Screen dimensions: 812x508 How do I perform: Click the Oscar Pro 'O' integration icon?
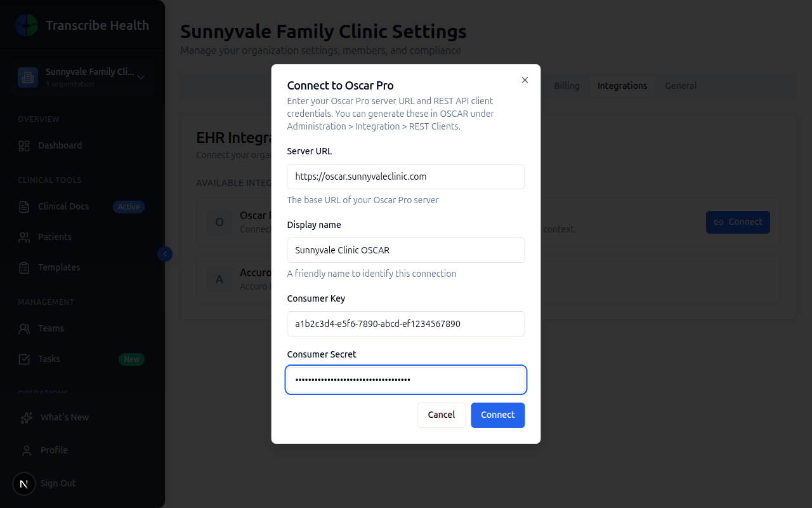point(218,222)
